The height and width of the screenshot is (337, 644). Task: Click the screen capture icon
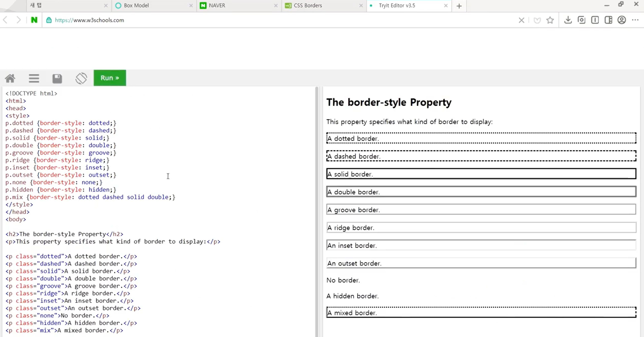tap(582, 20)
